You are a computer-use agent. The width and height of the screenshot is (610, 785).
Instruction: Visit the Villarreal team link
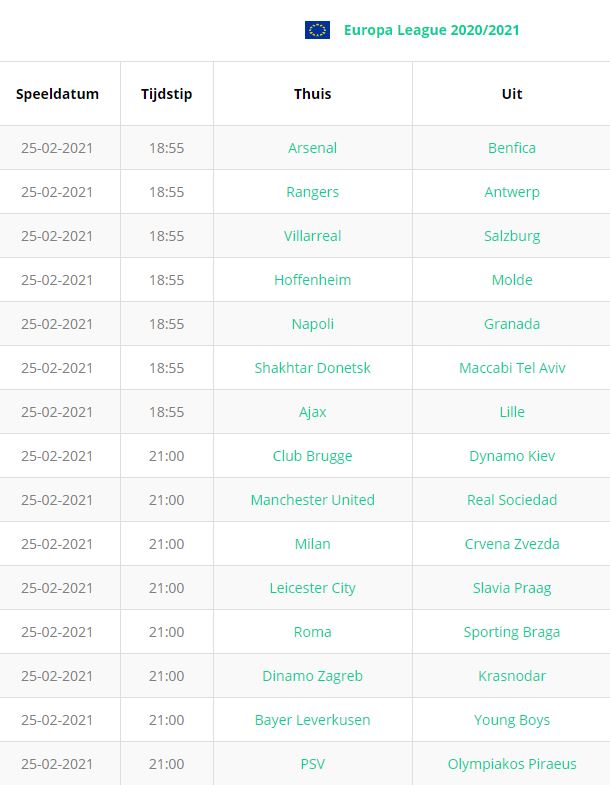tap(313, 236)
